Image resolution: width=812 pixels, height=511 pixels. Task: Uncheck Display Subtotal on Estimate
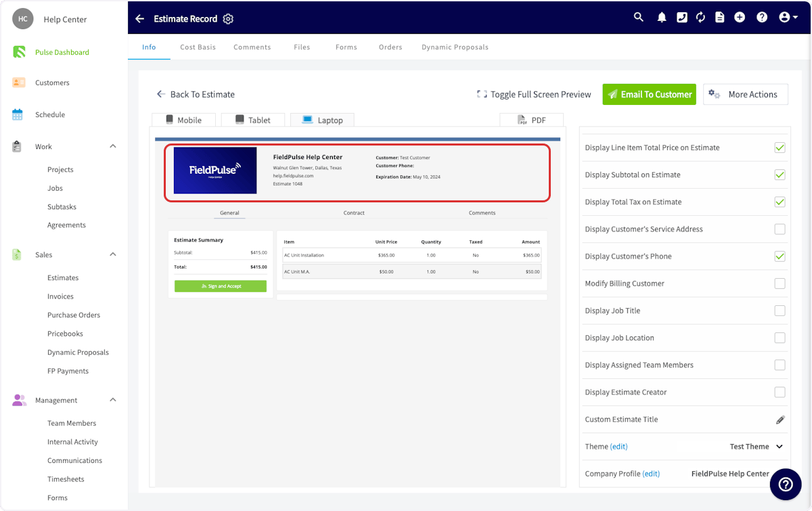pos(780,175)
